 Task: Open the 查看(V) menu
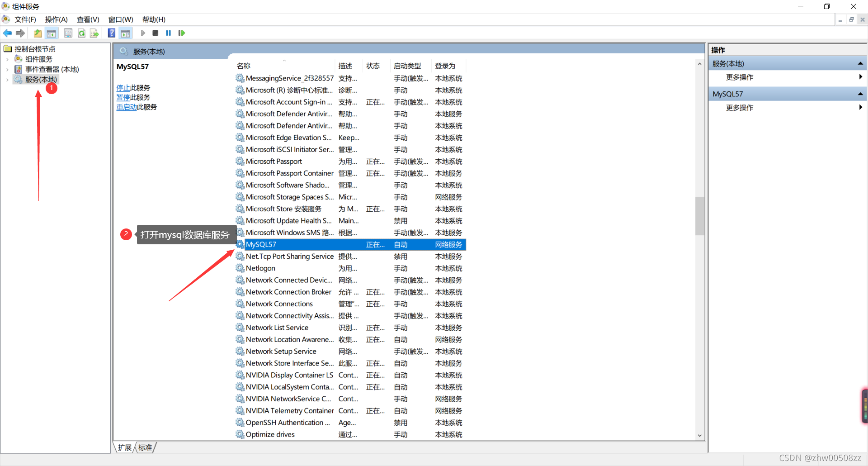(x=88, y=19)
